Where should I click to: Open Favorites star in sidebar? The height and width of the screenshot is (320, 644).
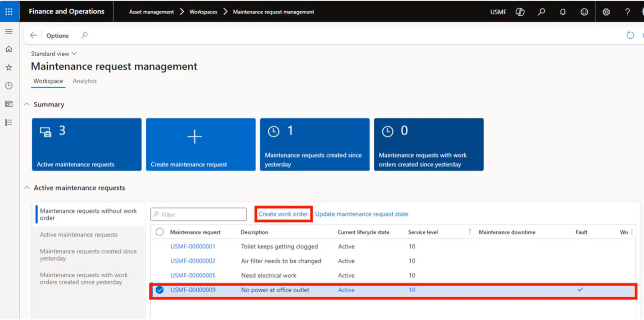(x=9, y=68)
